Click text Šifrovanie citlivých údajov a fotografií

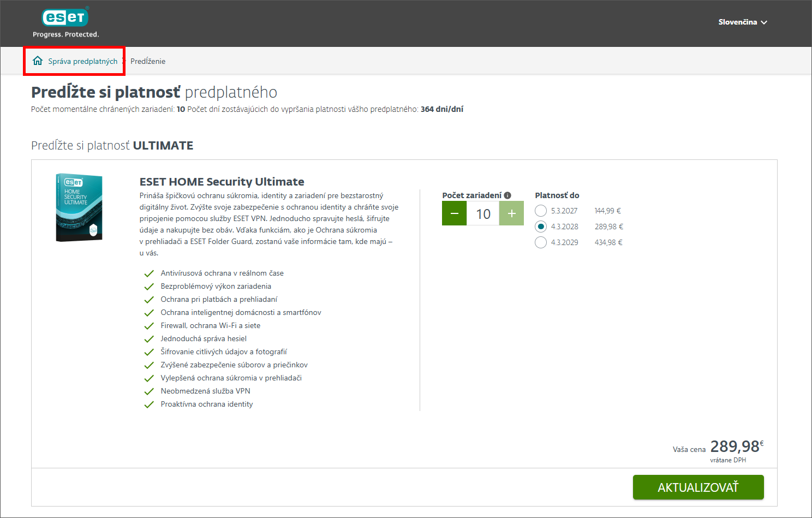point(224,352)
